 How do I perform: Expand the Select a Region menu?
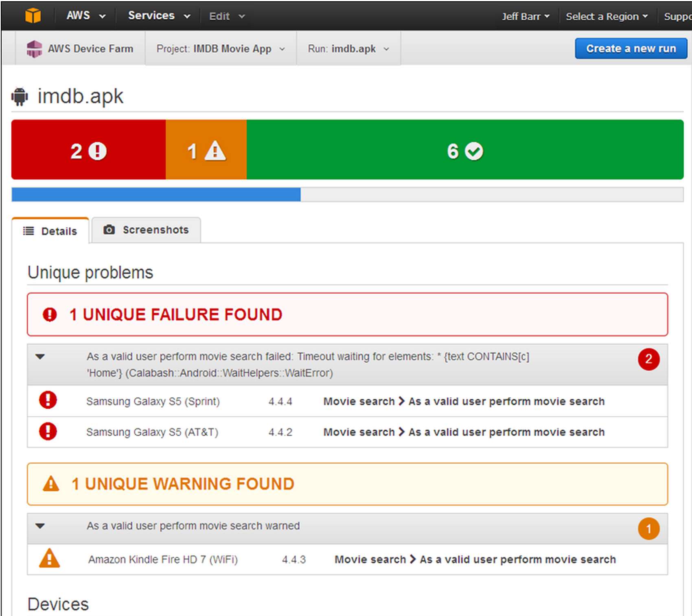(606, 17)
